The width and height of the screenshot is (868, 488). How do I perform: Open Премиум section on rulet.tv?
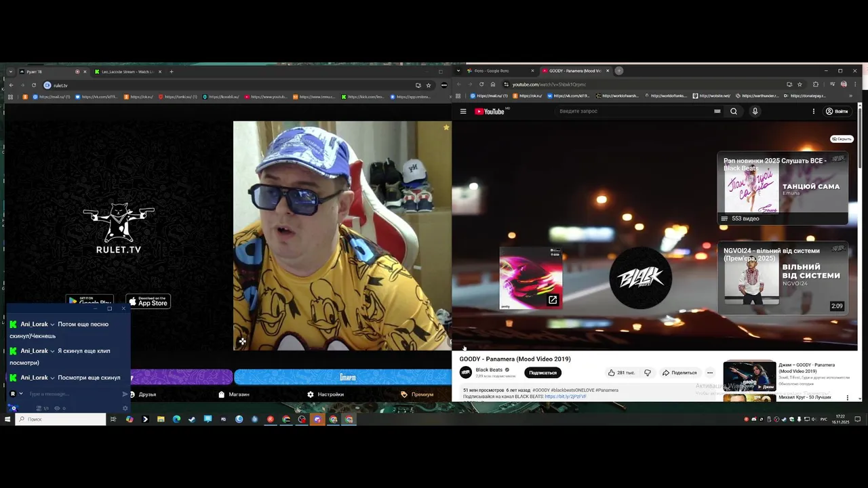pos(417,394)
